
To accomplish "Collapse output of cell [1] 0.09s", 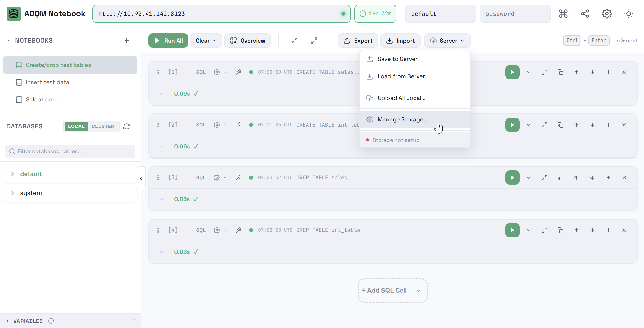I will (x=162, y=94).
